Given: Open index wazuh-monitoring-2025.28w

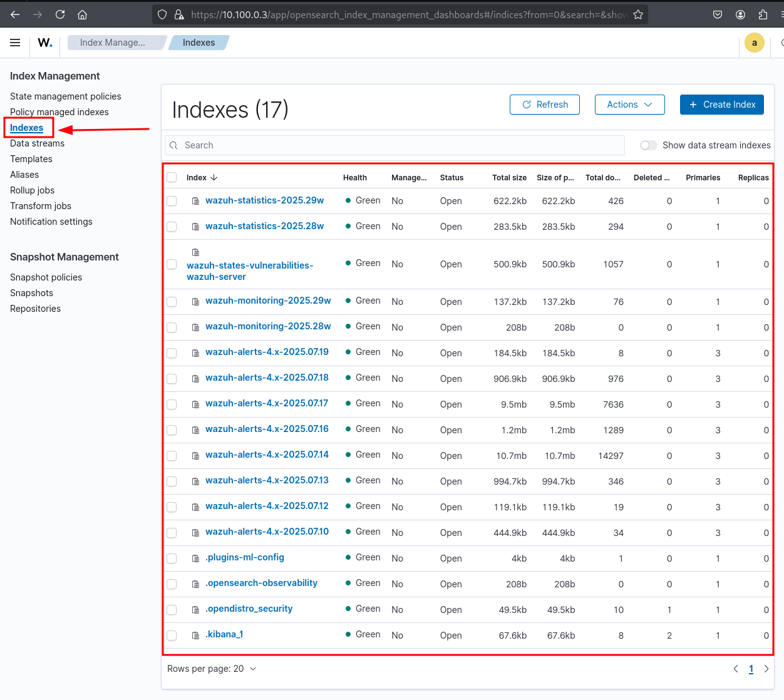Looking at the screenshot, I should [268, 326].
